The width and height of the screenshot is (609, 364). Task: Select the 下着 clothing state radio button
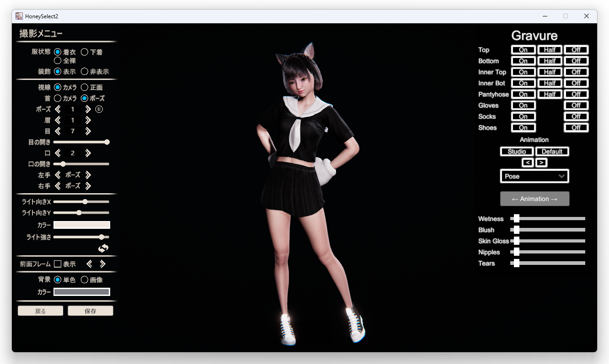tap(85, 52)
